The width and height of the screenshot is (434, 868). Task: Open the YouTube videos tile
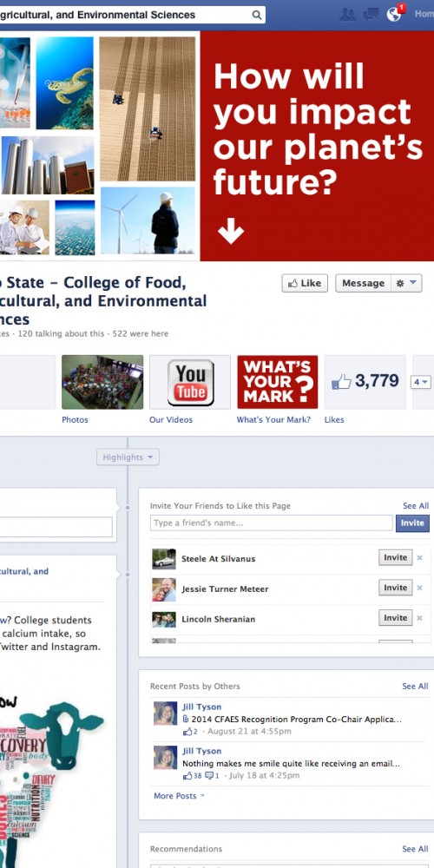point(190,382)
